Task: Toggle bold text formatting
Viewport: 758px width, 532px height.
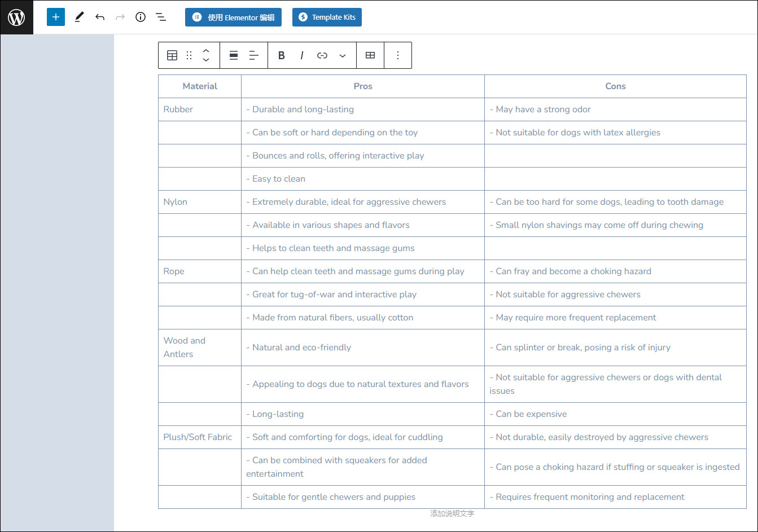Action: (x=282, y=55)
